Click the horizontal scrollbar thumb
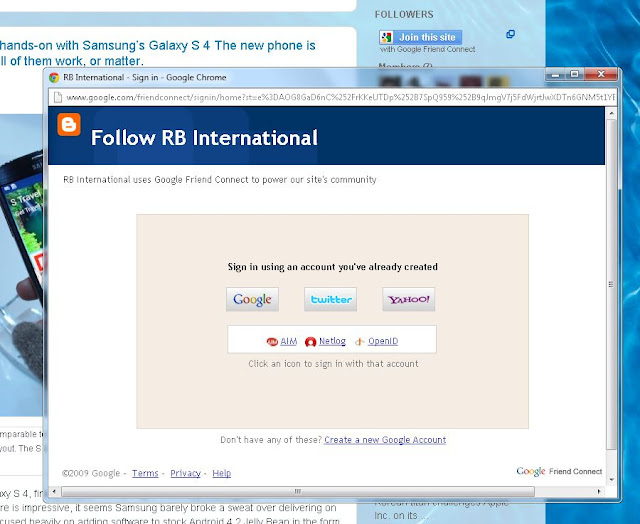640x524 pixels. coord(298,491)
